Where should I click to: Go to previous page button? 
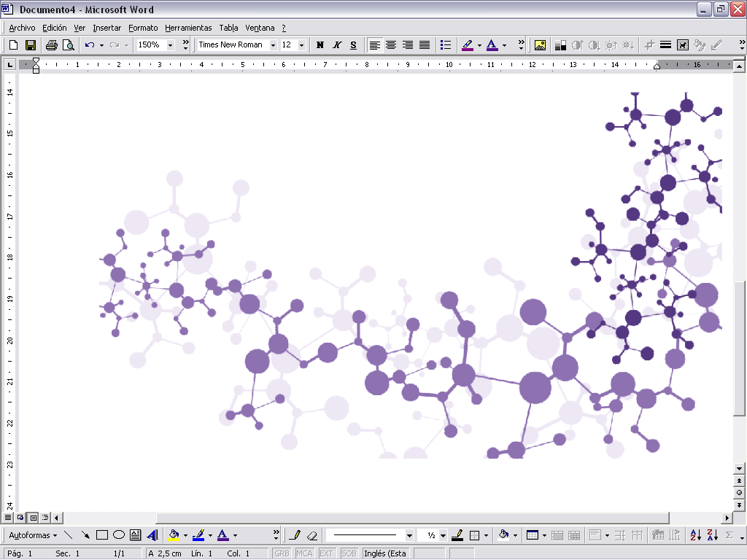click(x=739, y=481)
